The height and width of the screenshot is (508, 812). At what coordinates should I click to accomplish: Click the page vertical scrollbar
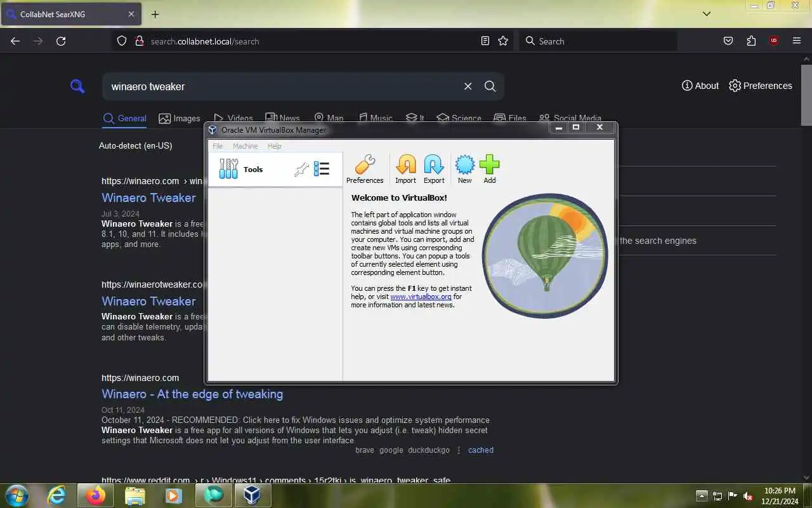click(806, 95)
